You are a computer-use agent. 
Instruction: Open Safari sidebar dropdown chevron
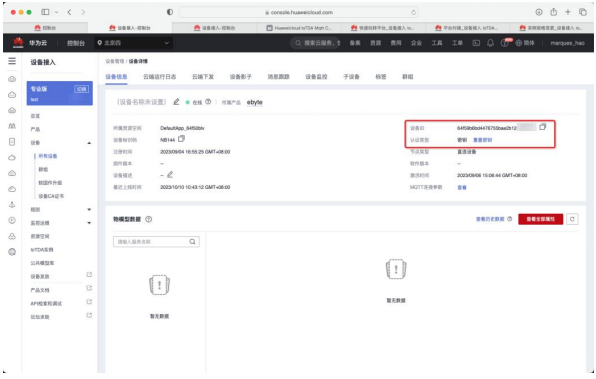[56, 12]
